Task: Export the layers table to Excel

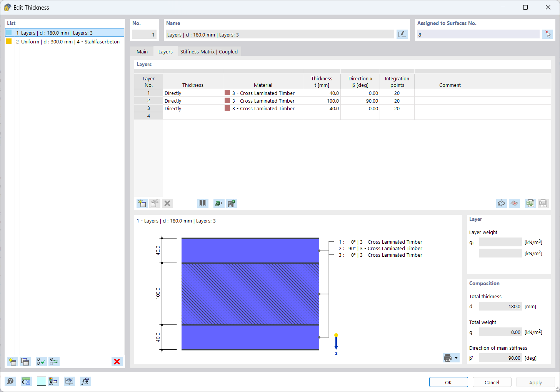Action: [530, 203]
